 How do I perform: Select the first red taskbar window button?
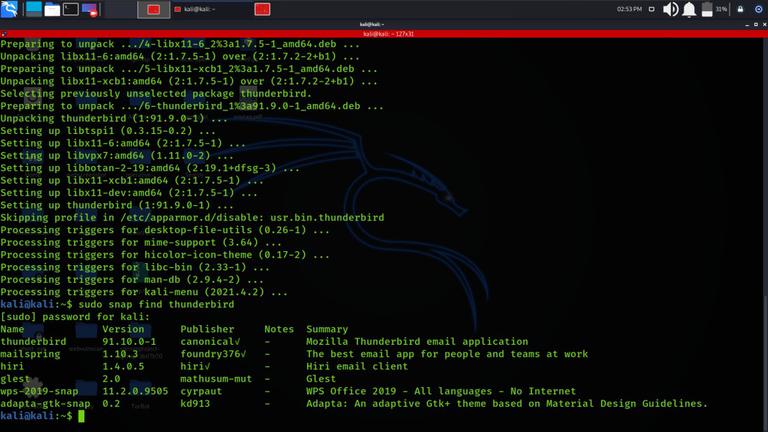[154, 9]
